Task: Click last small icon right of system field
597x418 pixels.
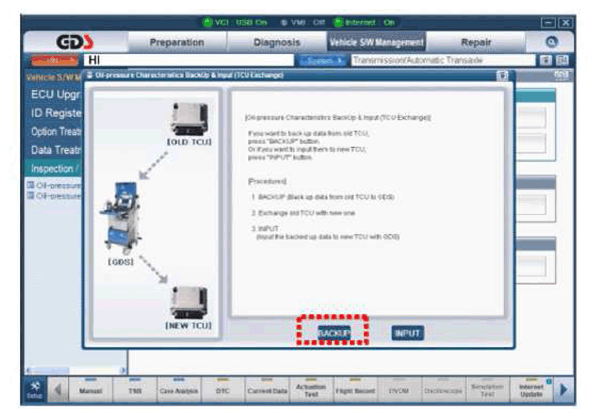Action: point(562,61)
